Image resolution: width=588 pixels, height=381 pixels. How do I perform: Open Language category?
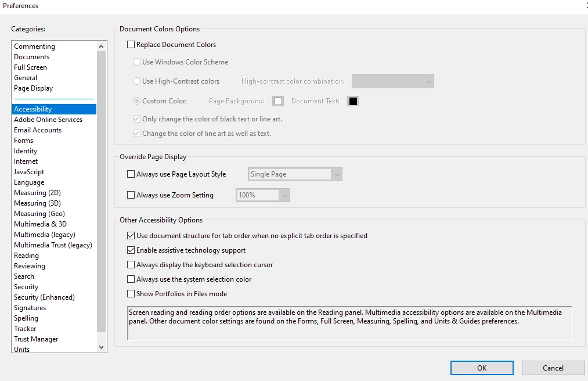[54, 182]
